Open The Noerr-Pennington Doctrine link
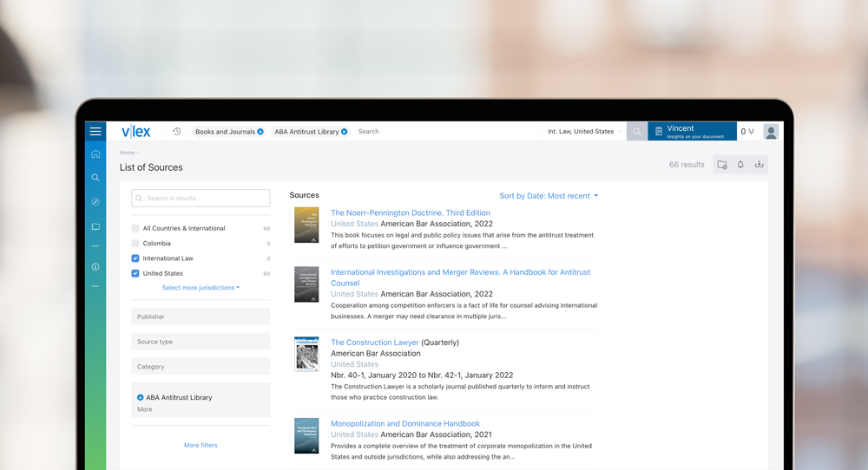 [411, 212]
